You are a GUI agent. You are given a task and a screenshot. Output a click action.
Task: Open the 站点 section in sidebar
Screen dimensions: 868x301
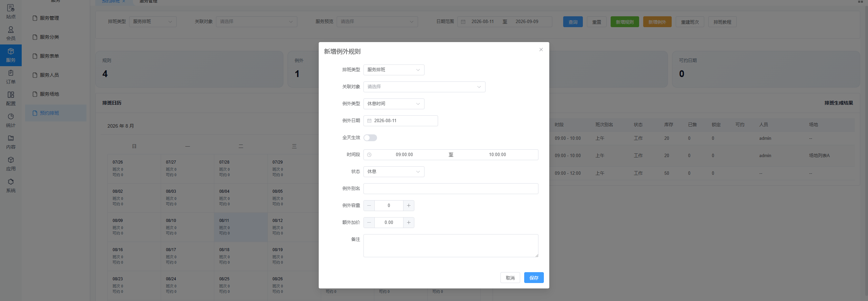pos(11,12)
